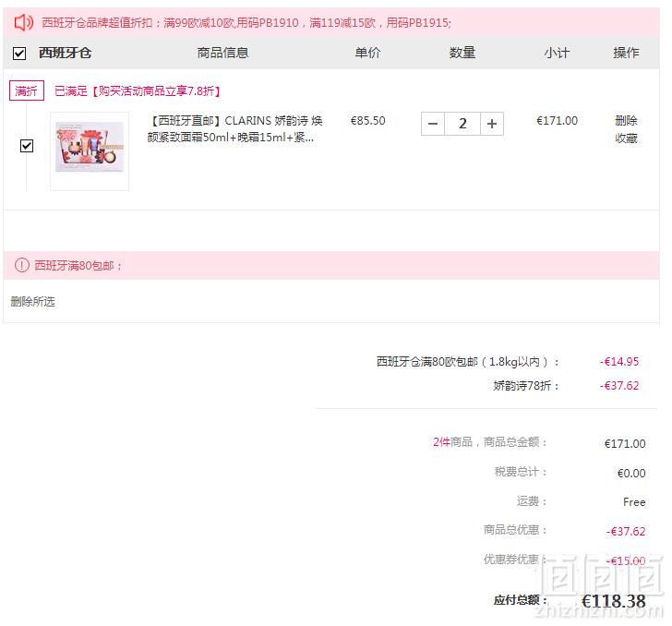This screenshot has width=672, height=626.
Task: Click the quantity input field showing 2
Action: click(x=462, y=124)
